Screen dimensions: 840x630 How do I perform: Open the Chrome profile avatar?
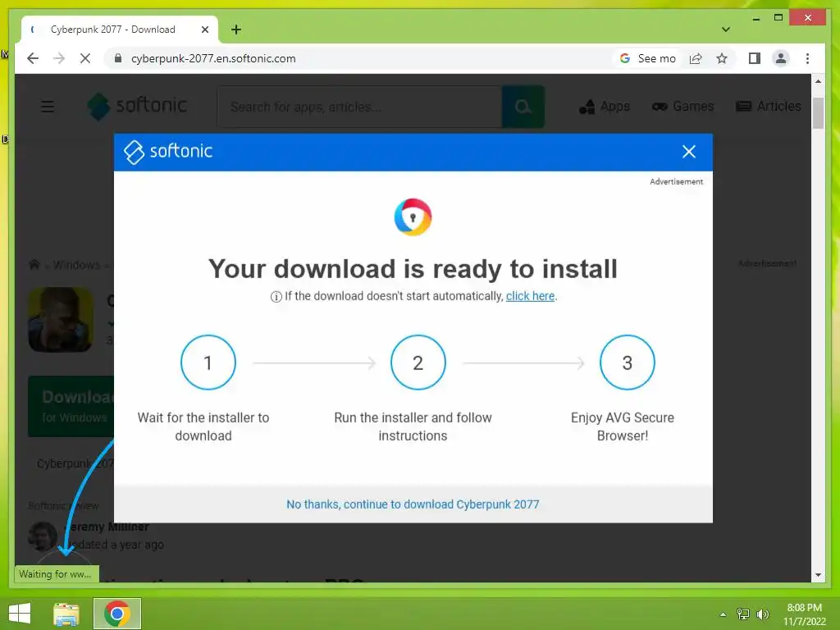click(x=781, y=58)
